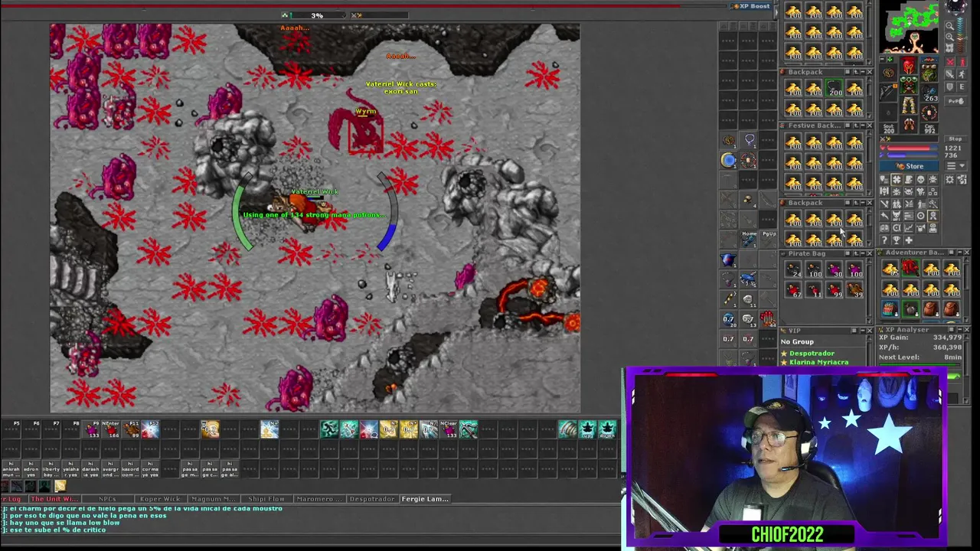Viewport: 980px width, 551px height.
Task: Click the helmet equipment slot
Action: [x=909, y=66]
